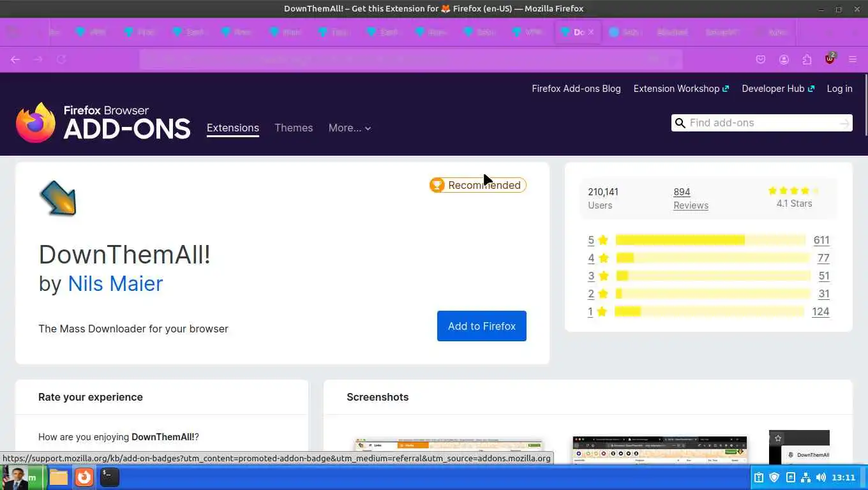Click the 4.1 Stars rating stars
The height and width of the screenshot is (490, 868).
click(794, 191)
